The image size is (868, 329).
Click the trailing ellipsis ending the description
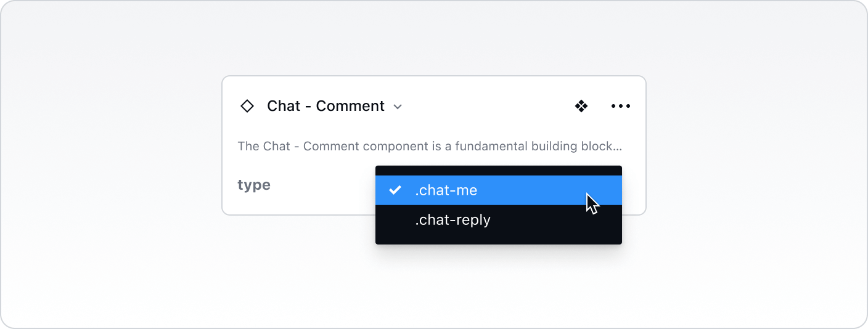618,148
